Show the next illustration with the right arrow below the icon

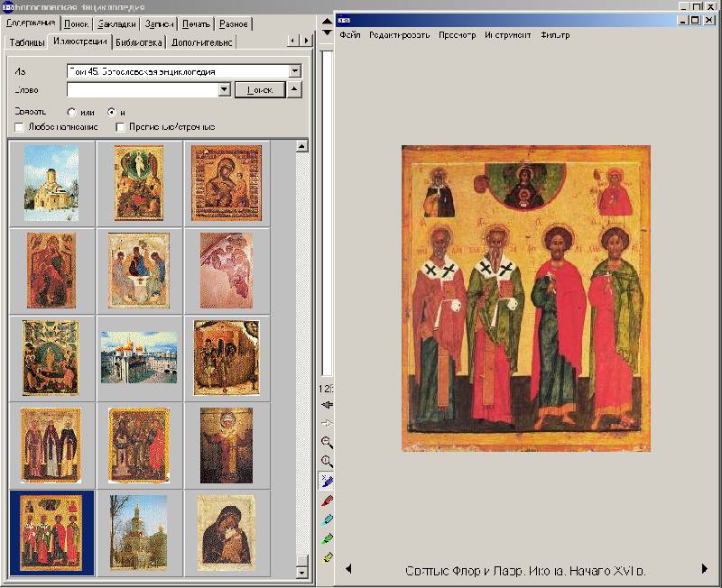[x=705, y=569]
